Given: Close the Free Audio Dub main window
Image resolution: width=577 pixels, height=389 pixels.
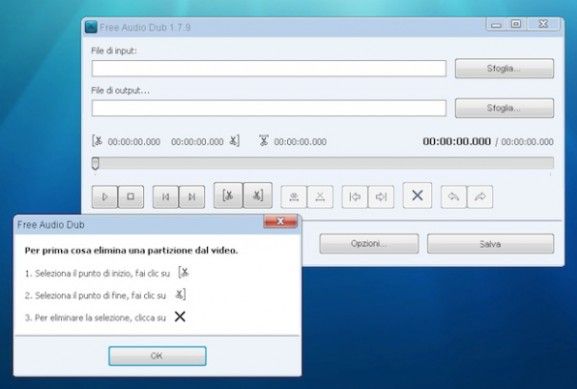Looking at the screenshot, I should click(544, 24).
